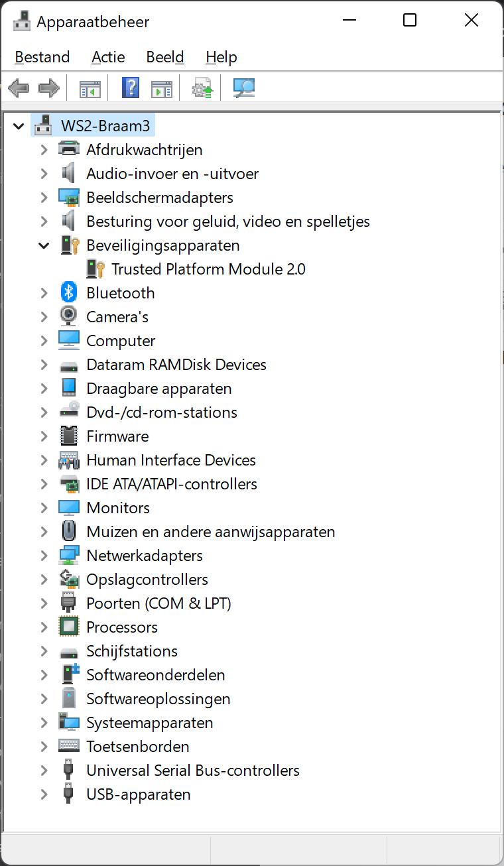This screenshot has height=866, width=504.
Task: Click the Help question mark toolbar icon
Action: [x=131, y=88]
